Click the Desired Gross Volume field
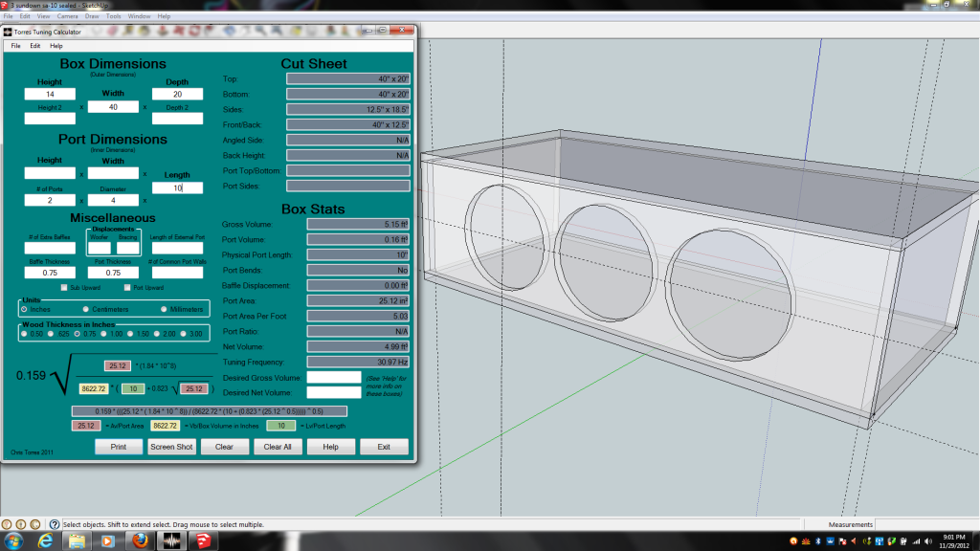980x551 pixels. 334,377
